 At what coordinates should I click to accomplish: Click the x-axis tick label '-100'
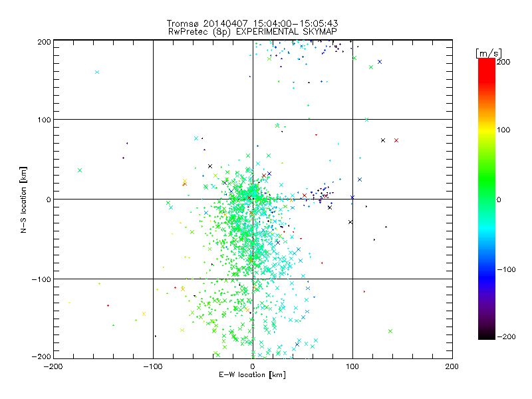pyautogui.click(x=153, y=366)
